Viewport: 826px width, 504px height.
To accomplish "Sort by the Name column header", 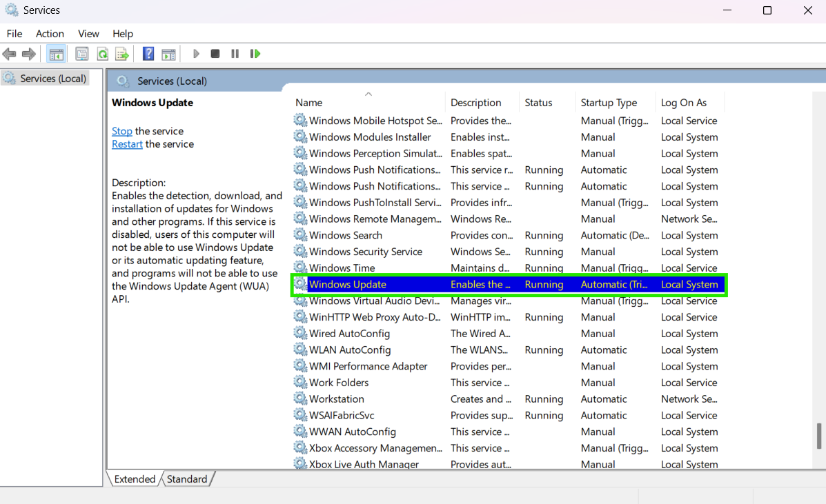I will [x=368, y=103].
